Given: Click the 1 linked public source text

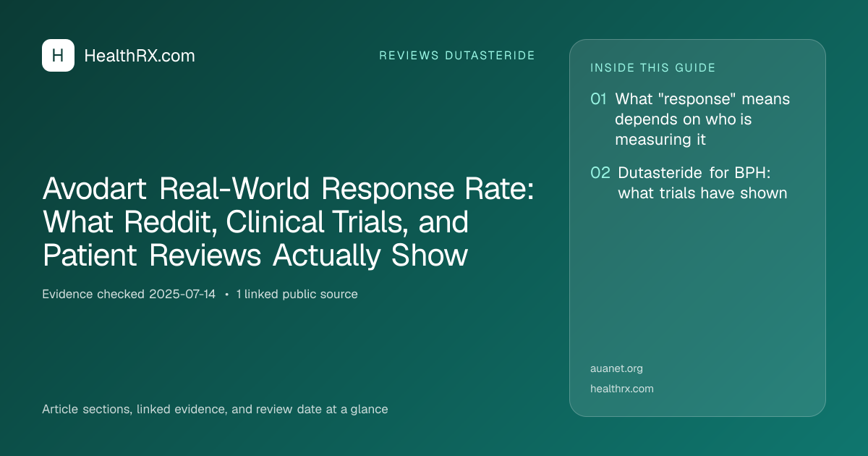Looking at the screenshot, I should [x=297, y=294].
